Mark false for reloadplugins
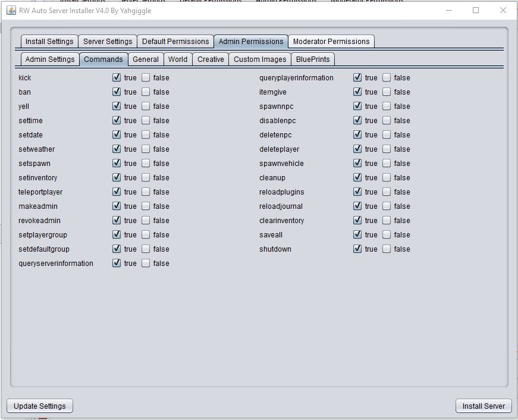This screenshot has width=518, height=420. 387,192
